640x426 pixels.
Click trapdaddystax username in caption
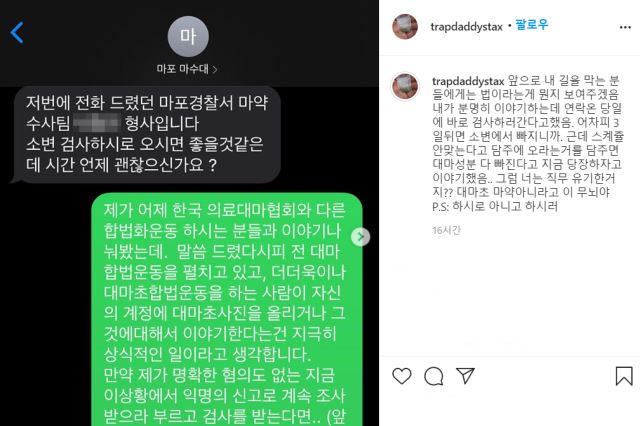coord(468,81)
